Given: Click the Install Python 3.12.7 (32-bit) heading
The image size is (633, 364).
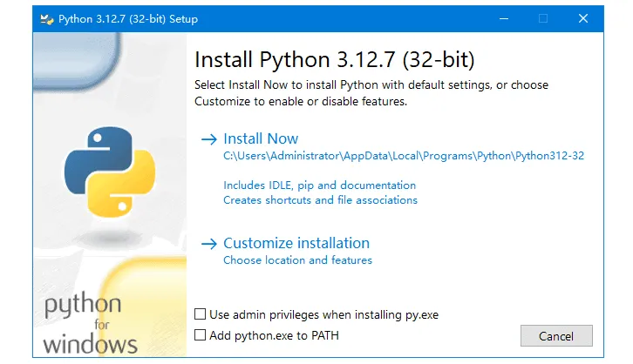Looking at the screenshot, I should (335, 60).
